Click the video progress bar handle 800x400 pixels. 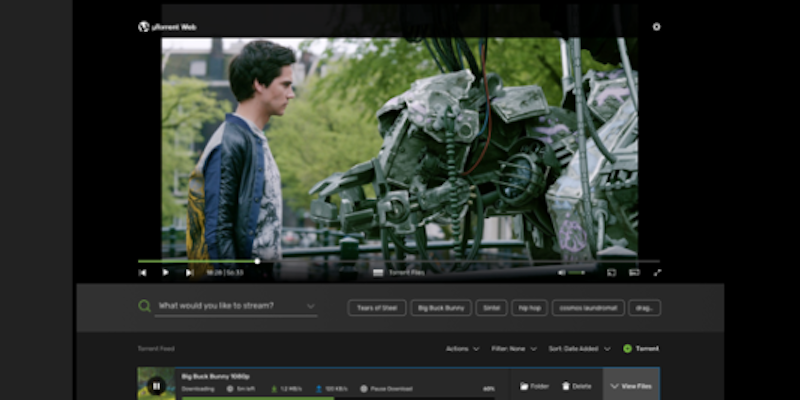(x=257, y=261)
